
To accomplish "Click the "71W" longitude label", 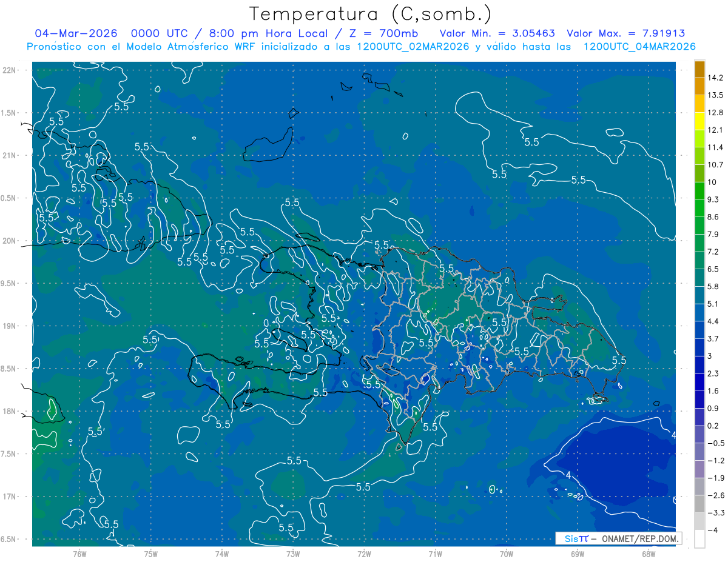I will click(x=435, y=554).
